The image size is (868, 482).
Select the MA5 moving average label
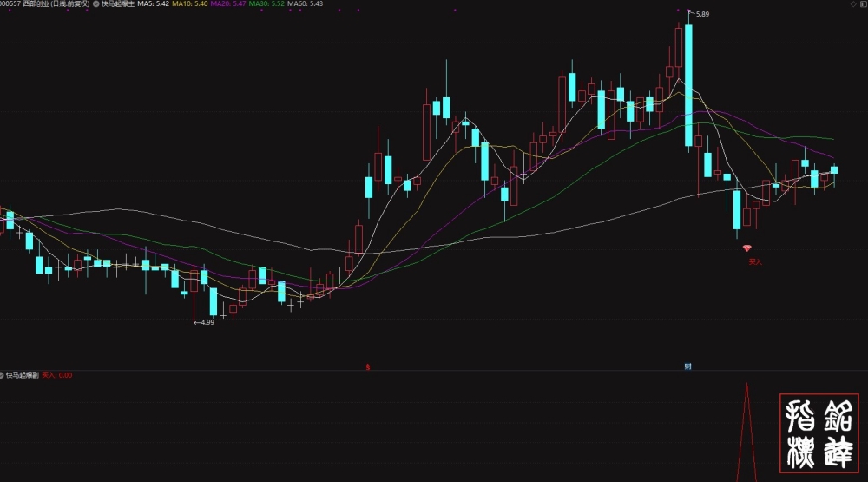coord(154,3)
